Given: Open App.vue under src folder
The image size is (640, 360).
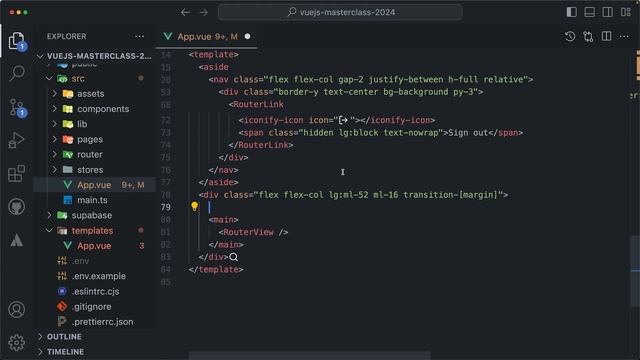Looking at the screenshot, I should (x=94, y=185).
